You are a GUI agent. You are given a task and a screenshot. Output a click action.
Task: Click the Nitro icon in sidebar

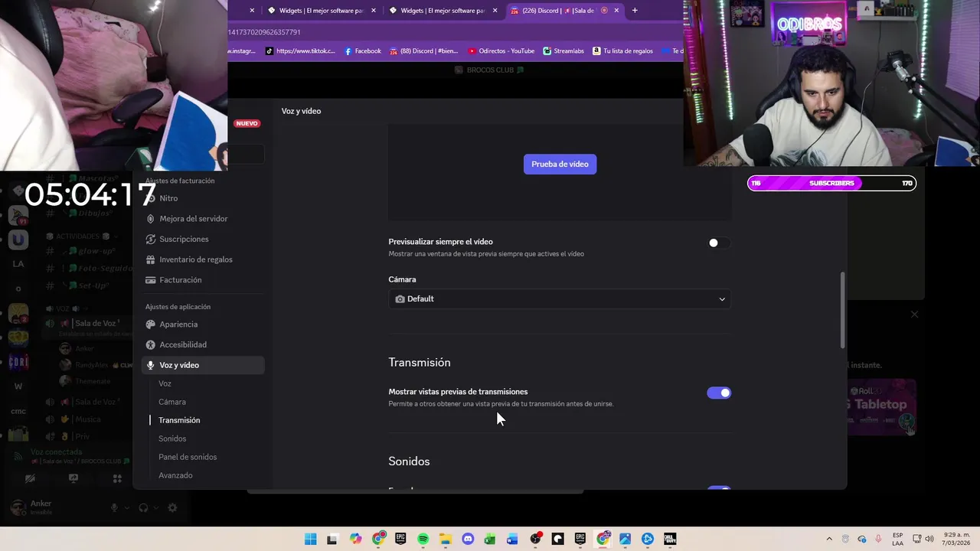(151, 198)
